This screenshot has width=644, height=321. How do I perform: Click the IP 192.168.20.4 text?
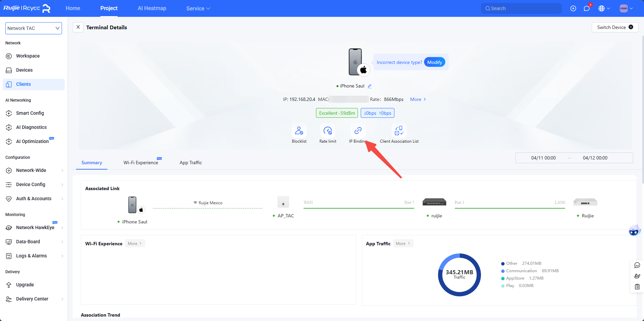pos(299,100)
